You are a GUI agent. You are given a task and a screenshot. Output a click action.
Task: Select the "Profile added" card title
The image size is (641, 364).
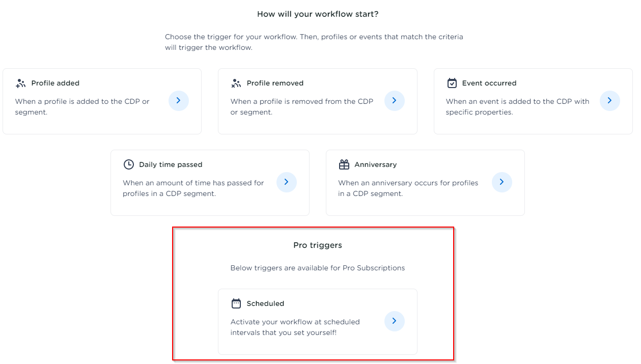tap(55, 83)
